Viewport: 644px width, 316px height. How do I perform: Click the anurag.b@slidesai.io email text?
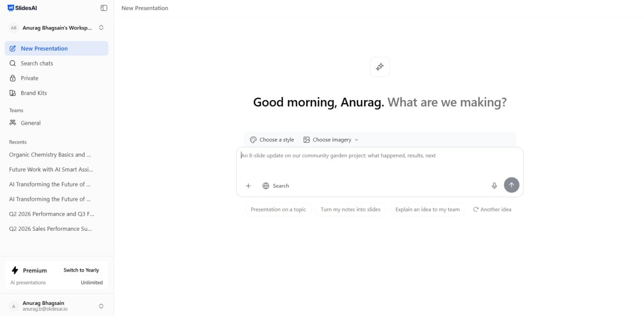45,309
